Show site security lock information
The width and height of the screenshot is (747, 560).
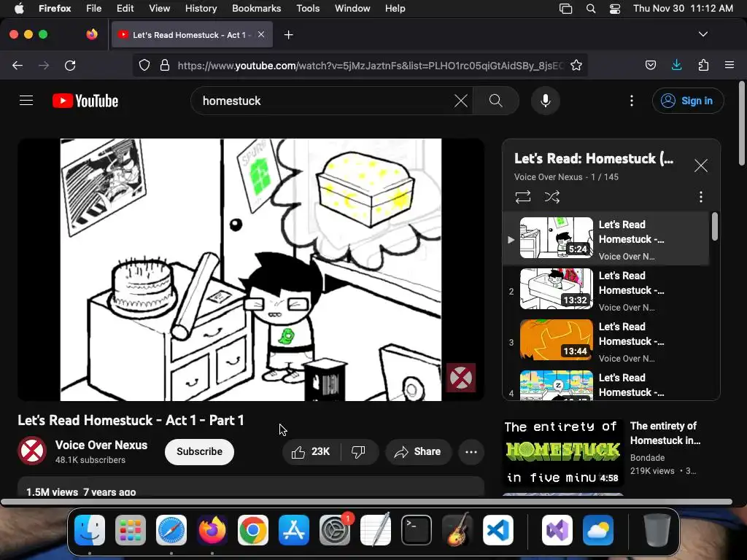tap(165, 65)
